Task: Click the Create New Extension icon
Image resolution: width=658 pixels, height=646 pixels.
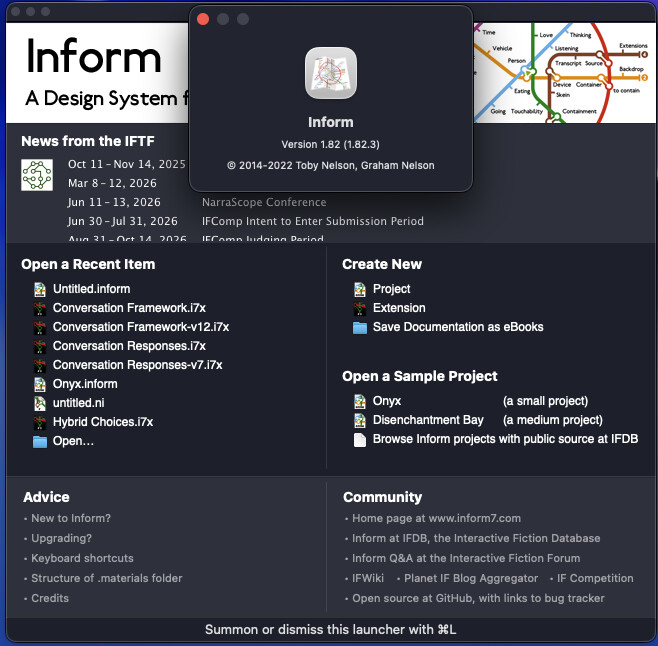Action: pos(360,308)
